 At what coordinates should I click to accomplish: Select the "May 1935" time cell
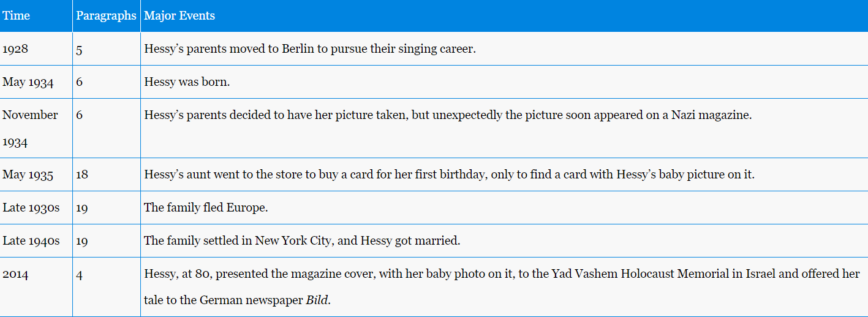pos(28,175)
